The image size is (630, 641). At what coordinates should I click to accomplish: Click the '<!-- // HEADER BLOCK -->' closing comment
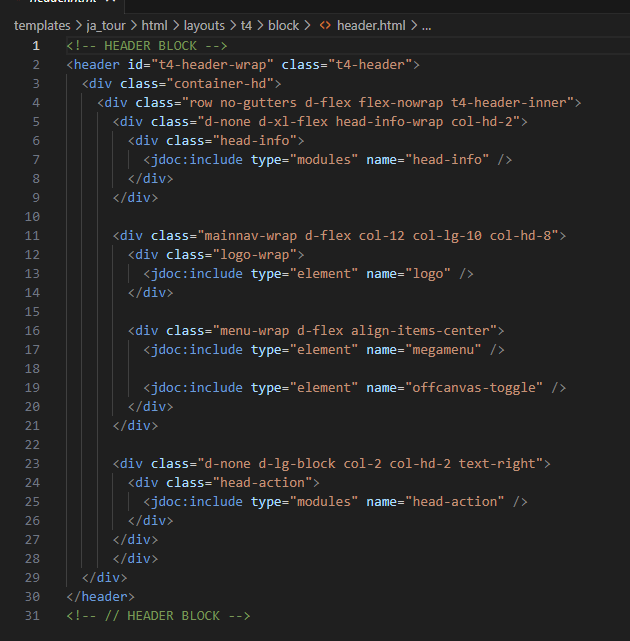point(158,615)
